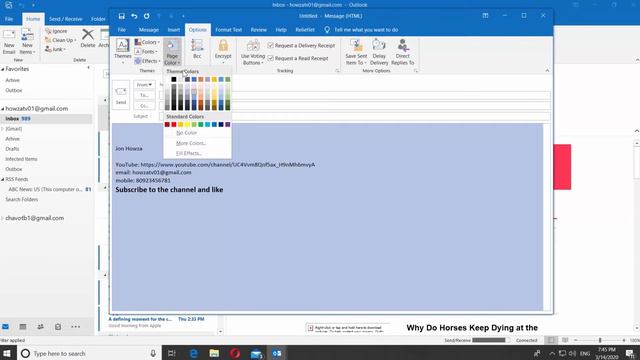This screenshot has width=640, height=360.
Task: Switch to the Message ribbon tab
Action: 149,30
